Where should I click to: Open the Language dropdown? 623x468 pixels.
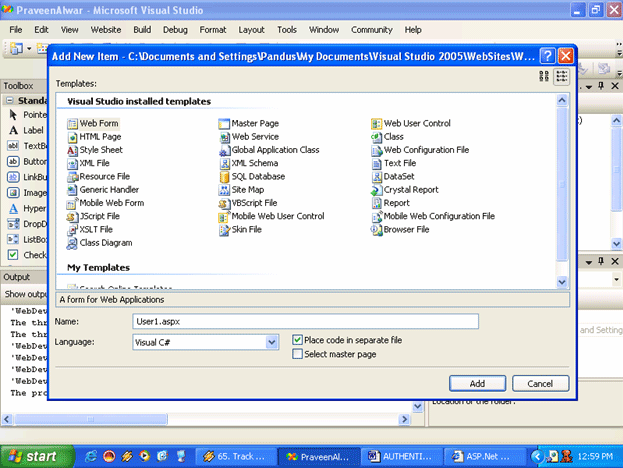click(x=272, y=342)
